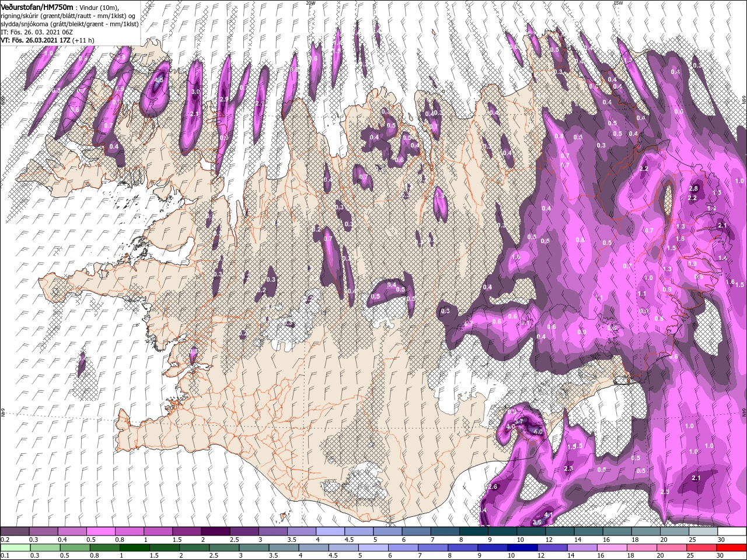Click the 20W longitude label

310,3
